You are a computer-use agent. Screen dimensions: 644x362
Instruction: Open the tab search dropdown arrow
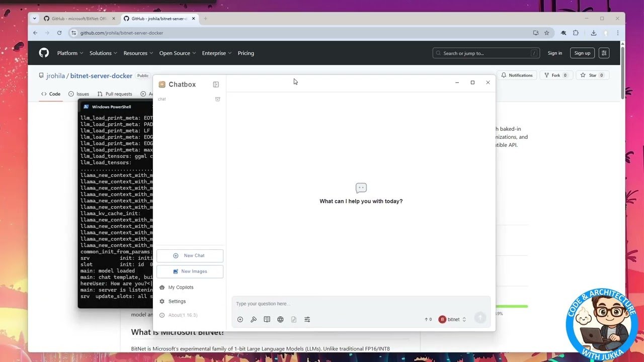(34, 19)
